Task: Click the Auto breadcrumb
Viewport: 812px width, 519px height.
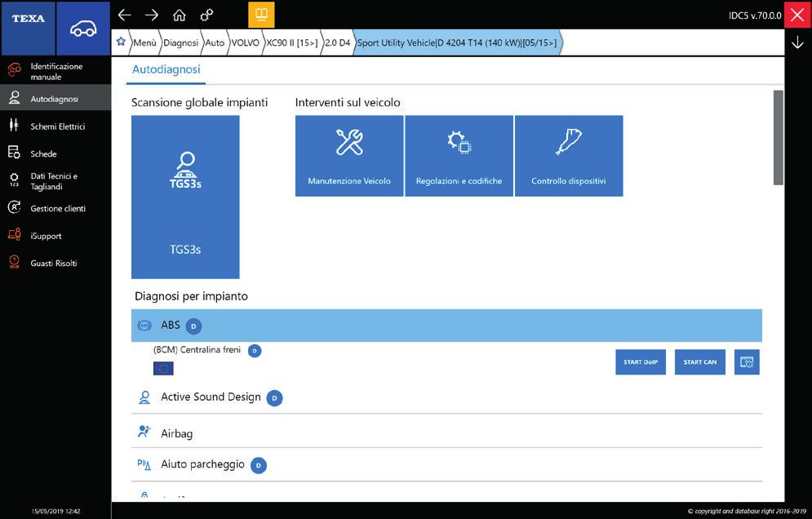Action: [x=215, y=42]
